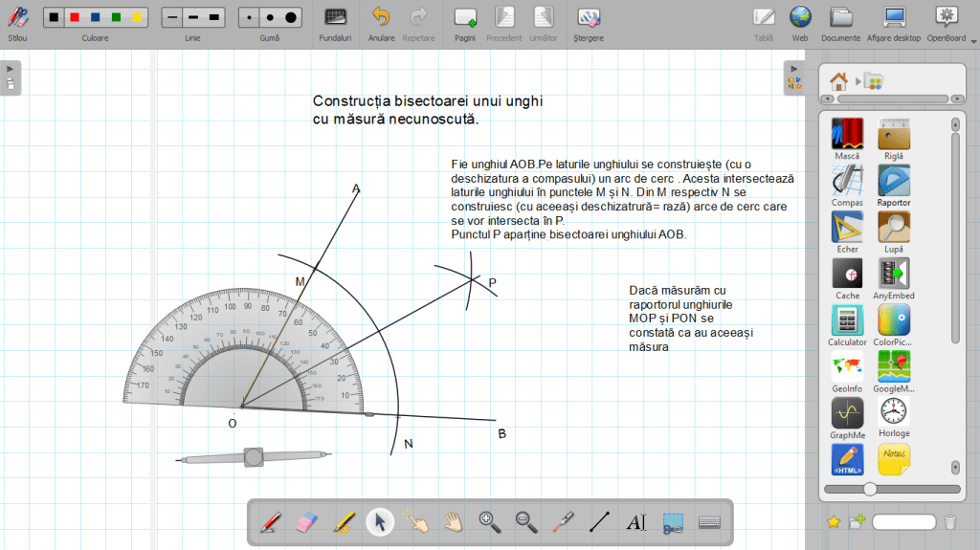Activate the laser pointer tool

coord(563,522)
